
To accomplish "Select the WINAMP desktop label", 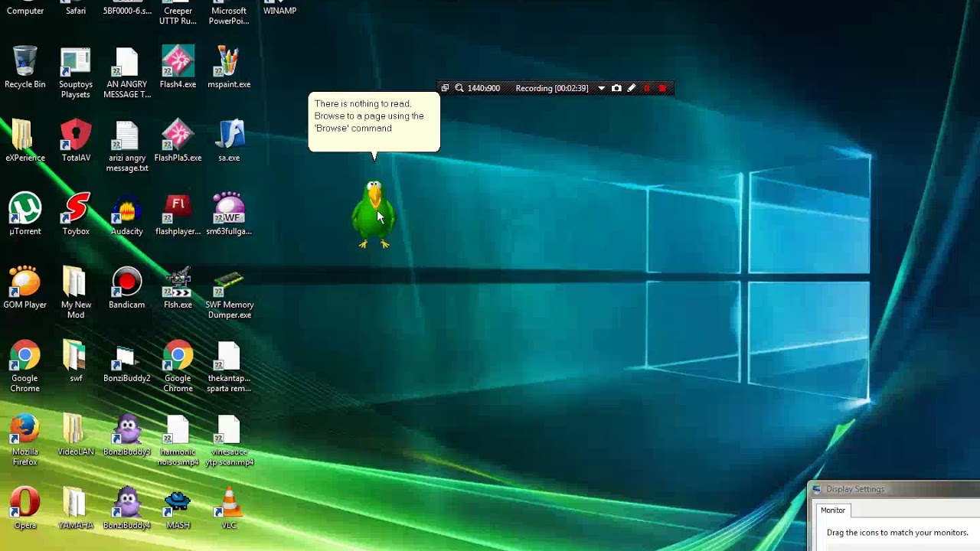I will click(279, 11).
